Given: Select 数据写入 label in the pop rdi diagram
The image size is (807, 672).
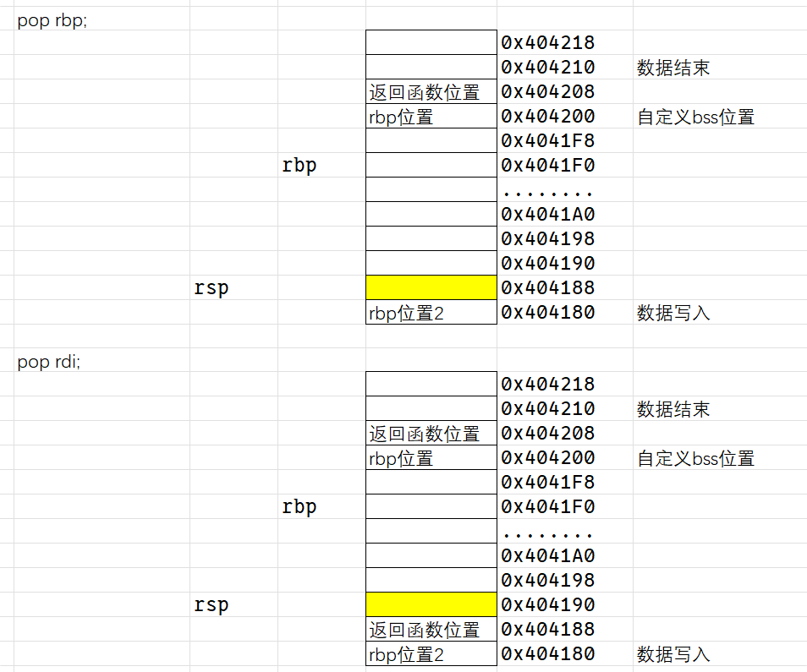Looking at the screenshot, I should click(673, 654).
